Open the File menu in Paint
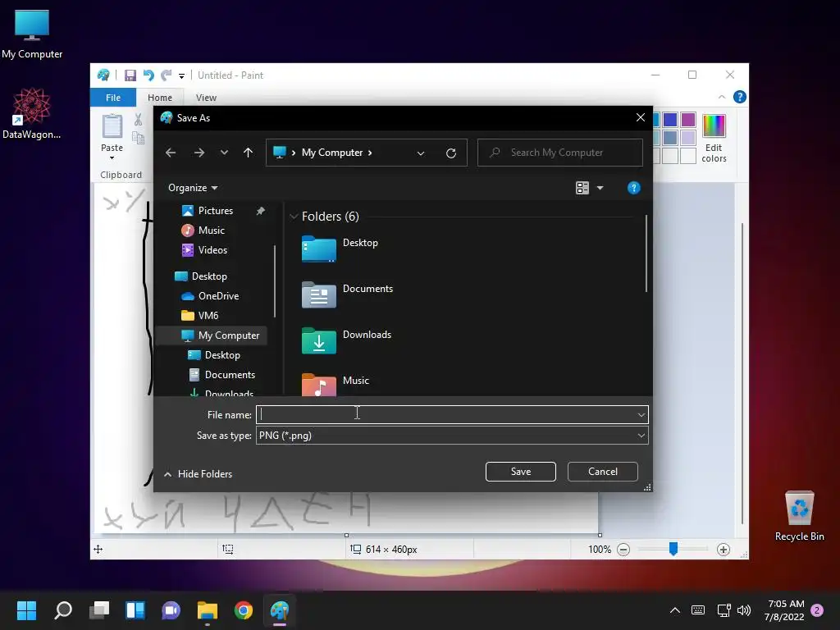 pyautogui.click(x=113, y=98)
